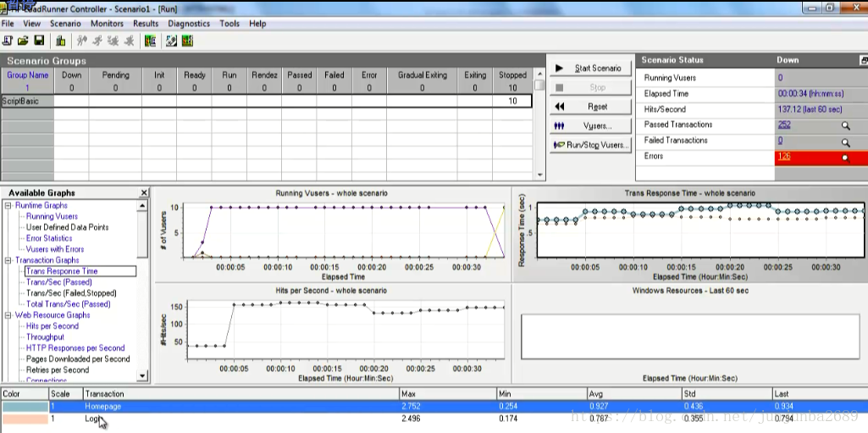Click magnifier icon beside Failed Transactions
The width and height of the screenshot is (868, 433).
tap(845, 142)
